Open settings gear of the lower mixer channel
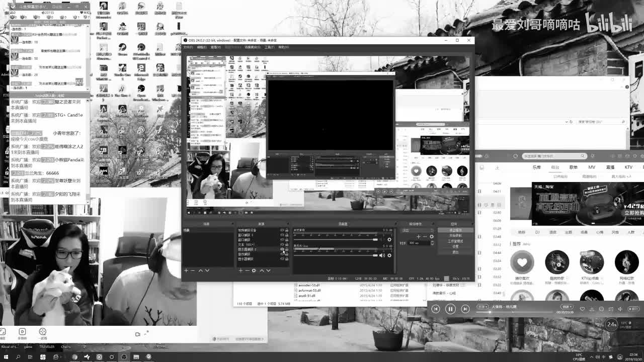This screenshot has width=644, height=362. pyautogui.click(x=389, y=255)
